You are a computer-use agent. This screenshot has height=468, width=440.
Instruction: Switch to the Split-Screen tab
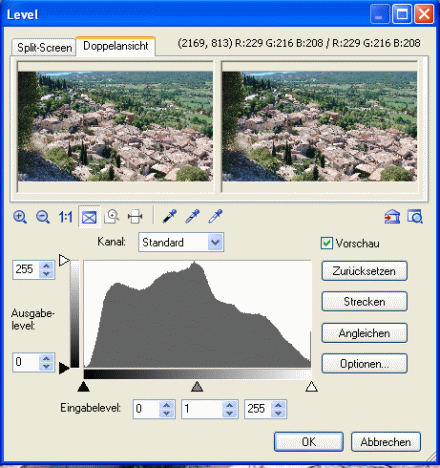click(x=44, y=48)
